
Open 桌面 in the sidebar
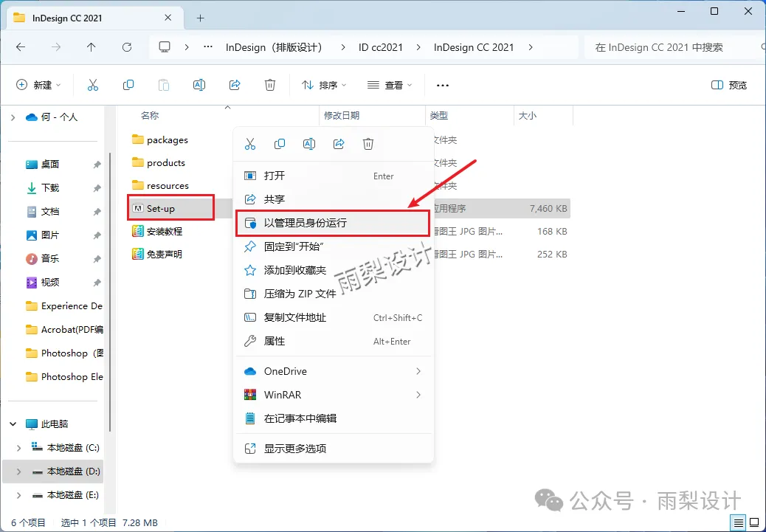pos(50,165)
